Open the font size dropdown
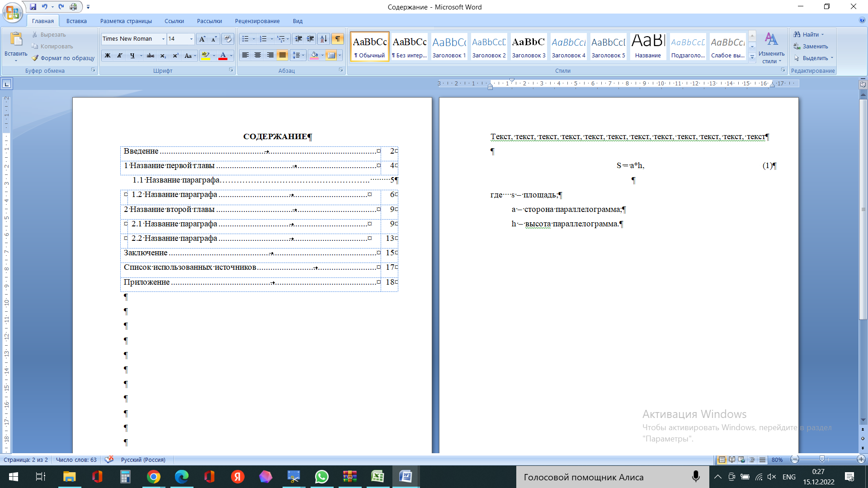Image resolution: width=868 pixels, height=488 pixels. point(191,39)
